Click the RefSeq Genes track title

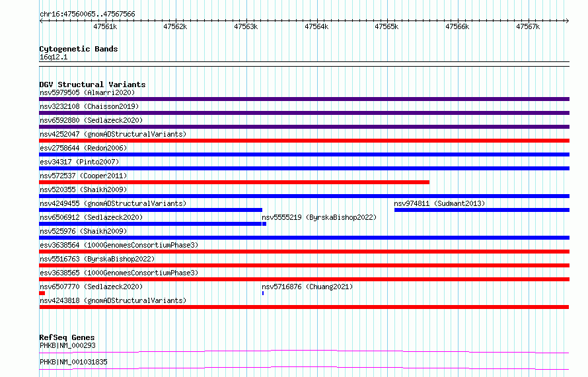tap(67, 337)
